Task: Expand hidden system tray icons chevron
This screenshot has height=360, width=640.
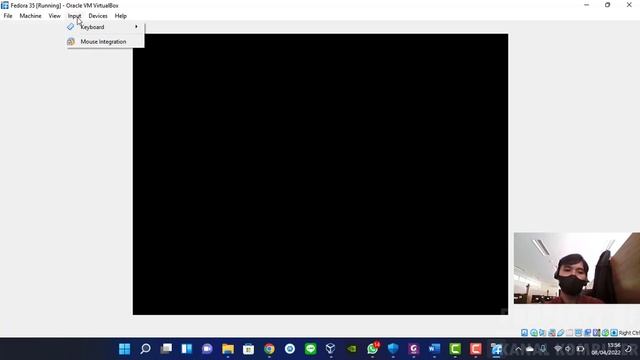Action: tap(518, 349)
